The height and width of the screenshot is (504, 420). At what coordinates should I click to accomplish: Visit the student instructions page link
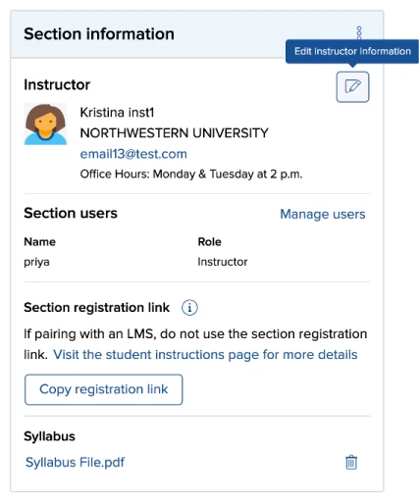click(205, 354)
